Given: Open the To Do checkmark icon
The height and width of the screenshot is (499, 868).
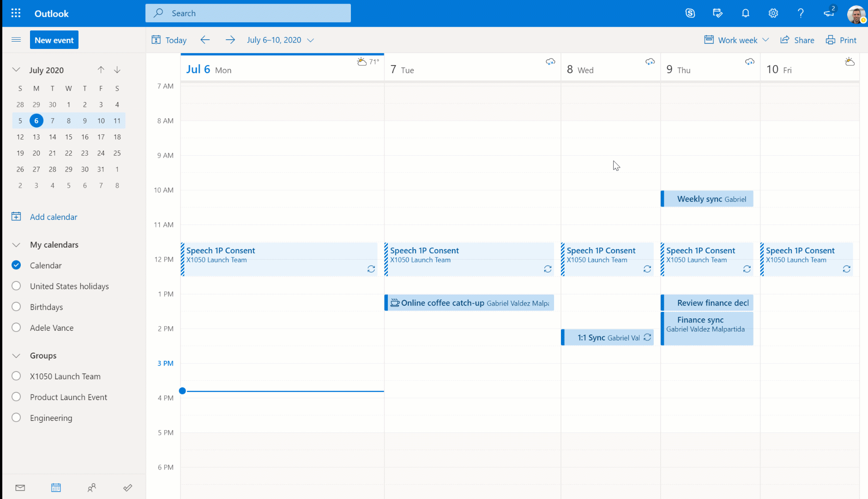Looking at the screenshot, I should (127, 487).
